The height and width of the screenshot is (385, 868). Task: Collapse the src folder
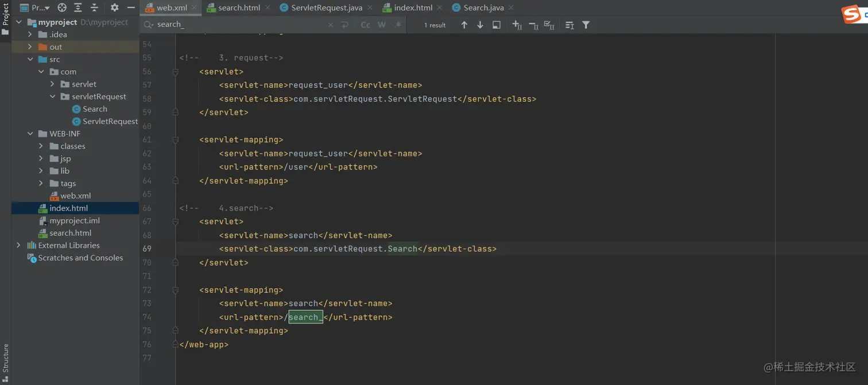click(x=30, y=59)
